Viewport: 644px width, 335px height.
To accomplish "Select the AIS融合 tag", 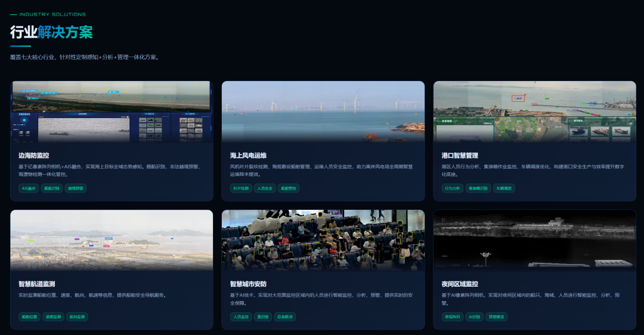I will click(29, 188).
